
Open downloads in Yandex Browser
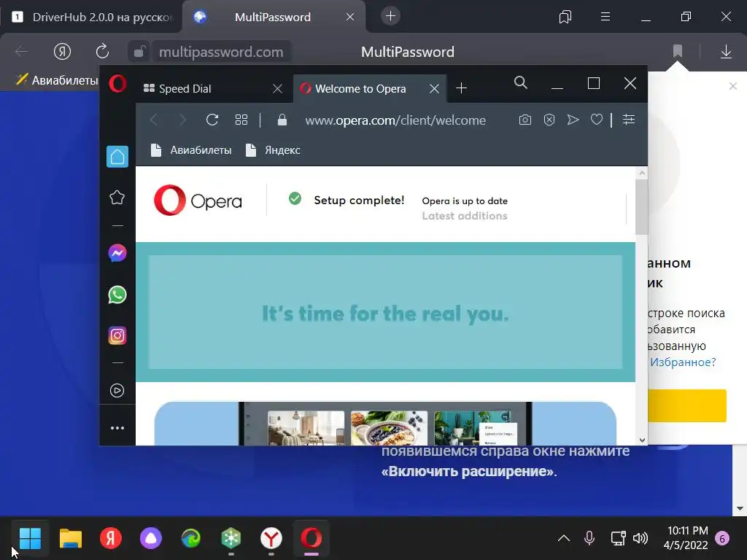[x=726, y=52]
